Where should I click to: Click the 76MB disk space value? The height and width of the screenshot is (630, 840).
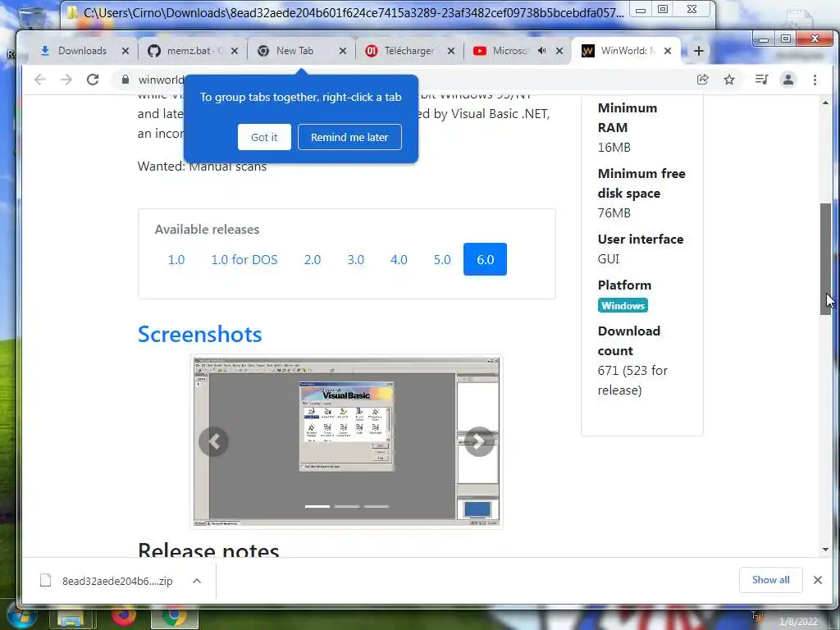pos(614,213)
